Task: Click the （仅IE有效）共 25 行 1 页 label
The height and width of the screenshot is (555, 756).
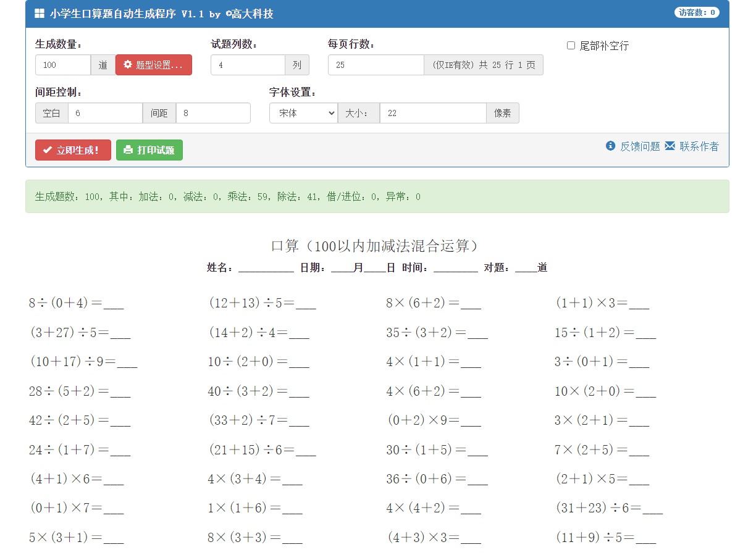Action: tap(484, 65)
